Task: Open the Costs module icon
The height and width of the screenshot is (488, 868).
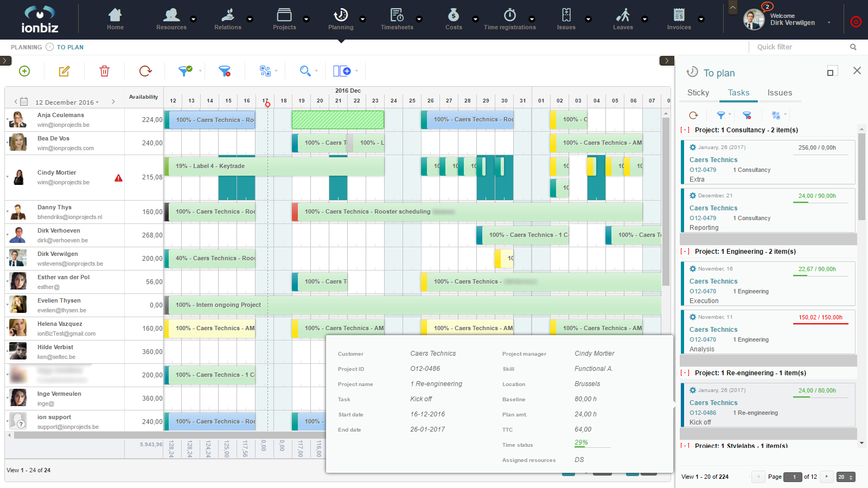Action: point(454,15)
